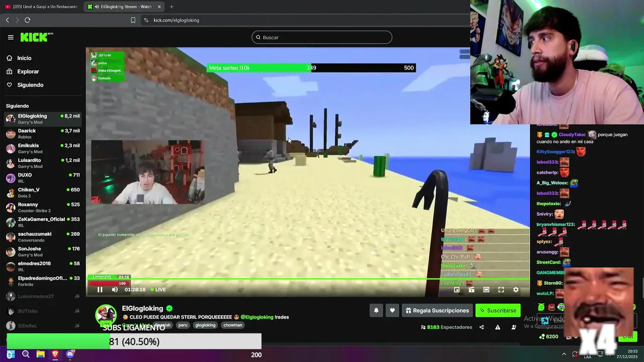Open the mini player (picture-in-picture) icon
Viewport: 644px width, 362px height.
coord(457,290)
